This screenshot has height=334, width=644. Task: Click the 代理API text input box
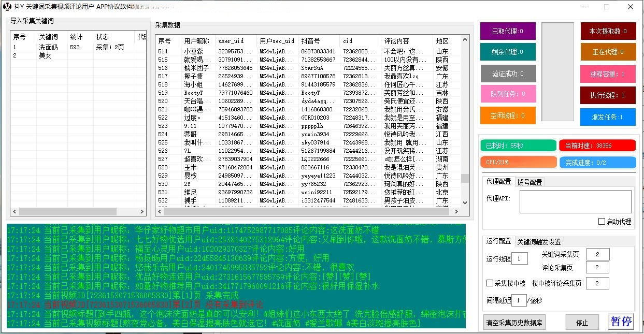click(575, 201)
